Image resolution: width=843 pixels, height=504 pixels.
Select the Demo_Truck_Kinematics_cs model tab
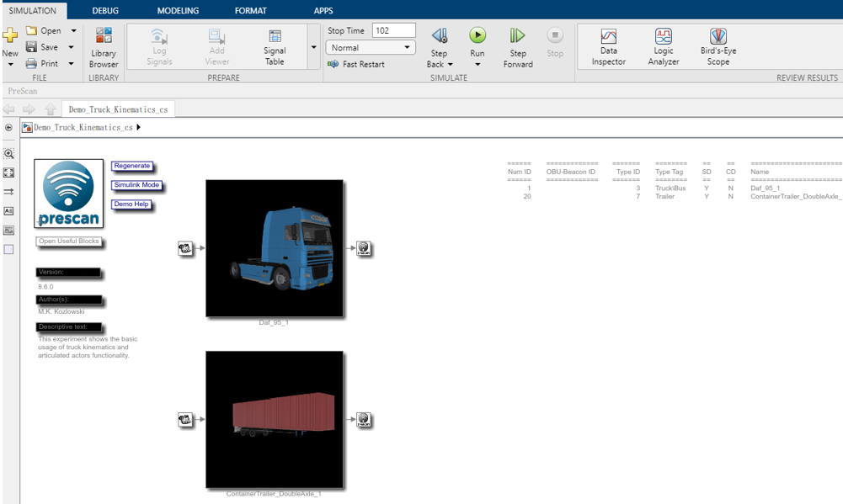click(x=118, y=109)
